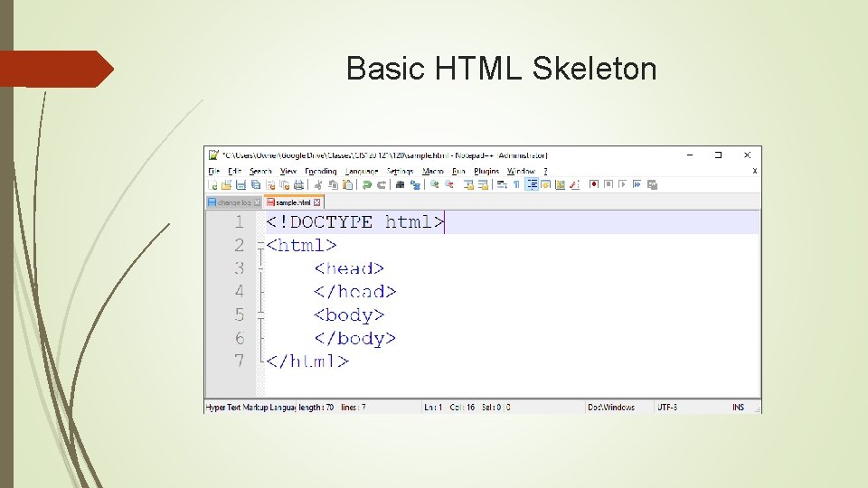The height and width of the screenshot is (488, 868).
Task: Click Run Macro Multiple Times icon
Action: [637, 184]
